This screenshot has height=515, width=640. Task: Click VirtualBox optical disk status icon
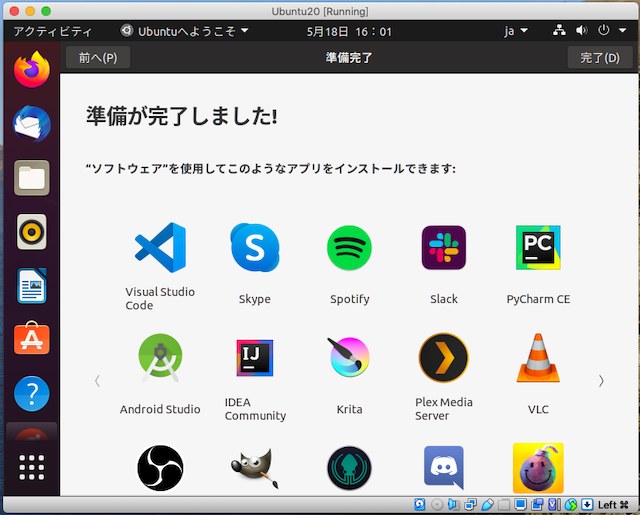tap(437, 505)
